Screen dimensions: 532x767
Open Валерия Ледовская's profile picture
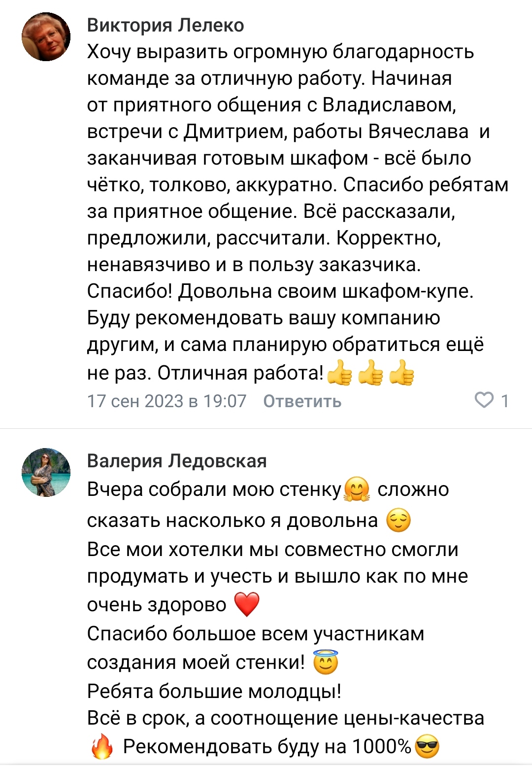point(46,472)
